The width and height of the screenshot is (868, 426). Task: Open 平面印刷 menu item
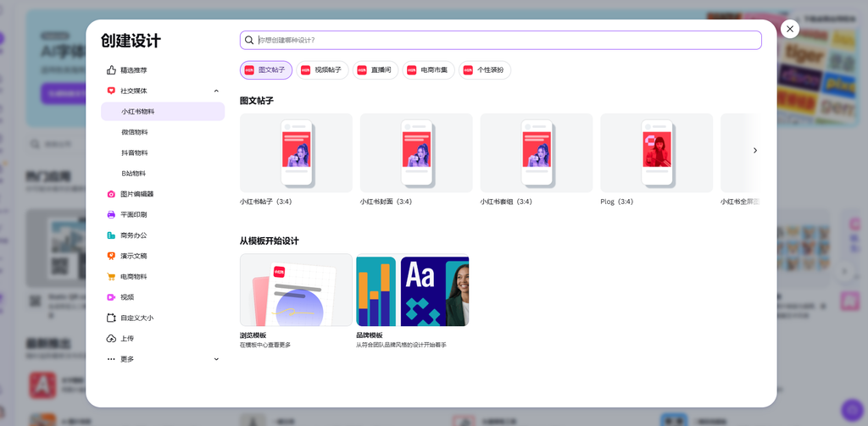163,214
